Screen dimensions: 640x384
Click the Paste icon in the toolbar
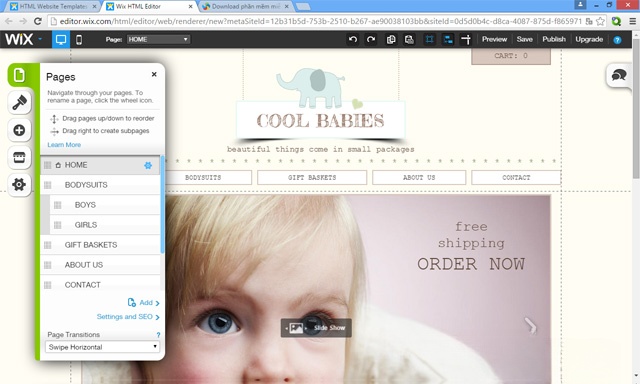click(x=409, y=39)
